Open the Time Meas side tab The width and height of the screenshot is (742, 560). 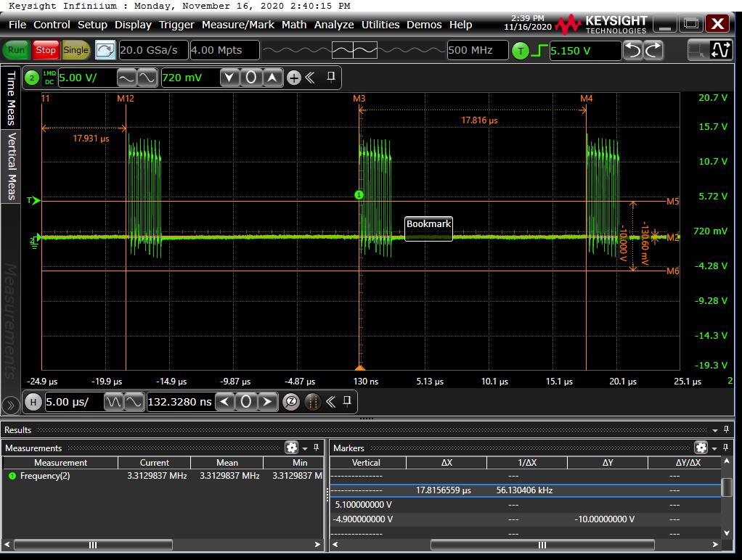pyautogui.click(x=10, y=97)
